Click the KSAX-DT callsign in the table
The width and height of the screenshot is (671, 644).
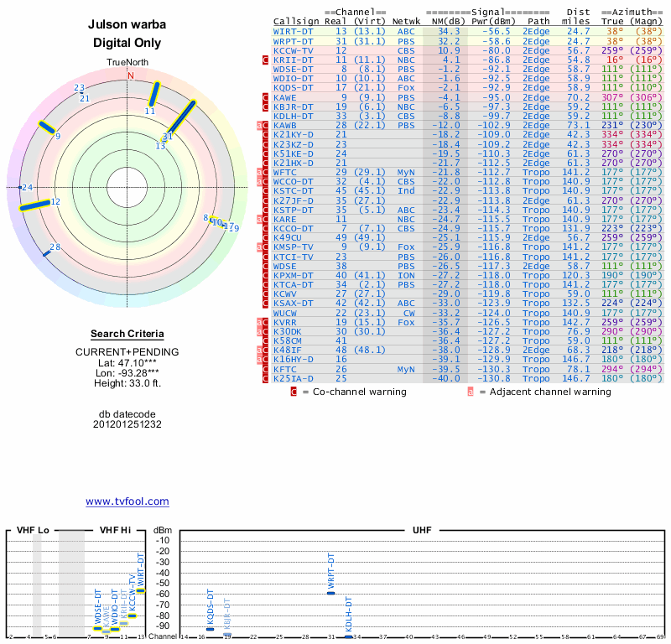pyautogui.click(x=293, y=303)
